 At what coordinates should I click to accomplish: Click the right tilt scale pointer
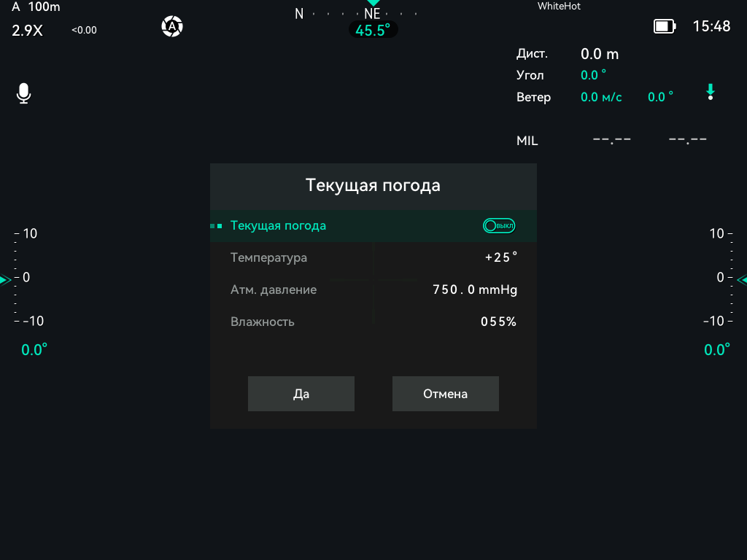point(742,280)
